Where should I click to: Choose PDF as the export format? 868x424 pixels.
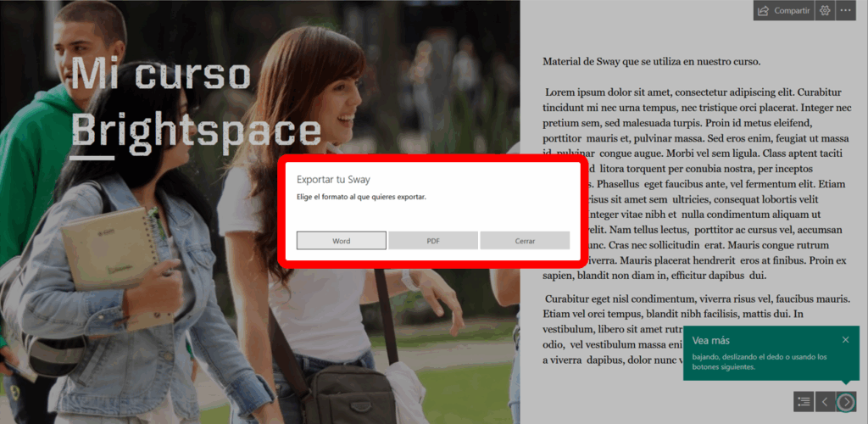[x=432, y=241]
